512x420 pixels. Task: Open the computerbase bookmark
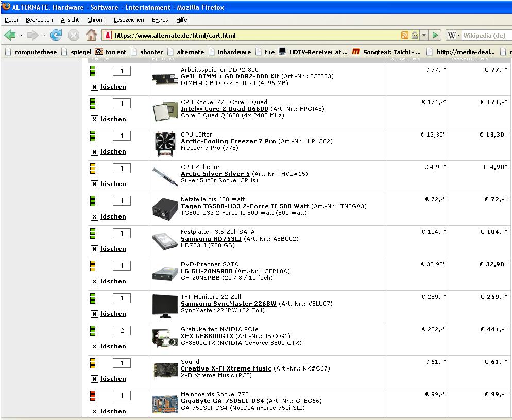point(31,52)
